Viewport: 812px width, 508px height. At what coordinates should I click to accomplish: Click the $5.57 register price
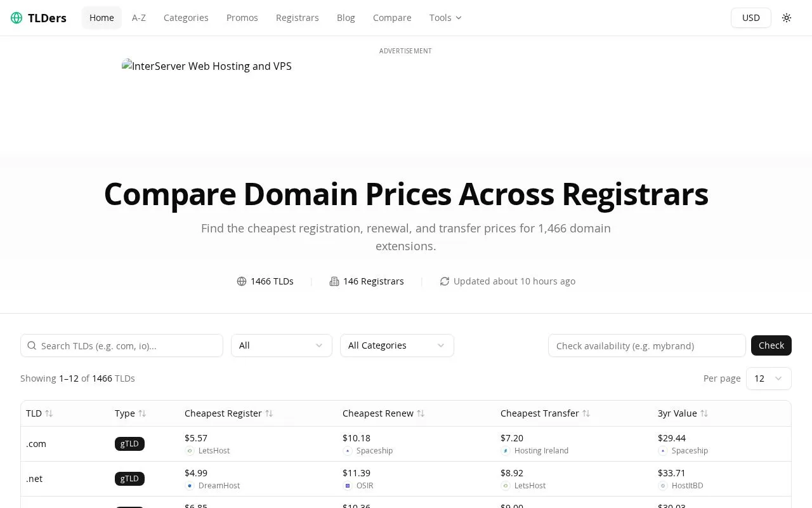(x=196, y=438)
